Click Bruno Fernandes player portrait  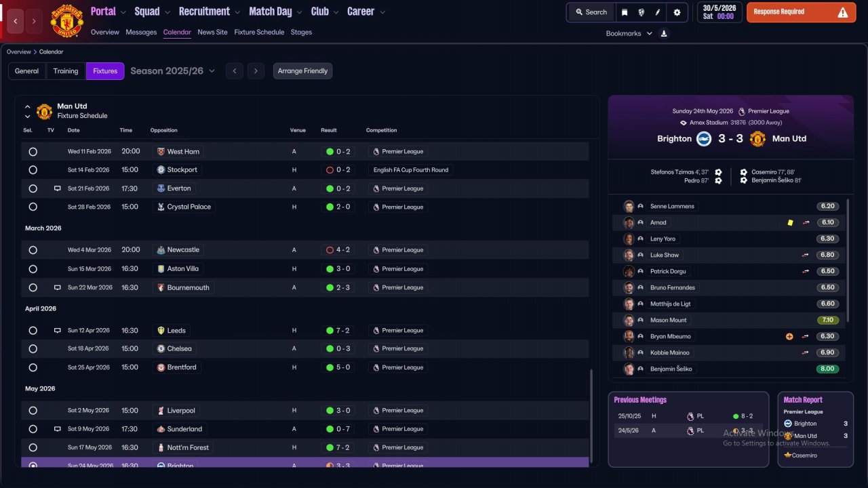[x=629, y=287]
